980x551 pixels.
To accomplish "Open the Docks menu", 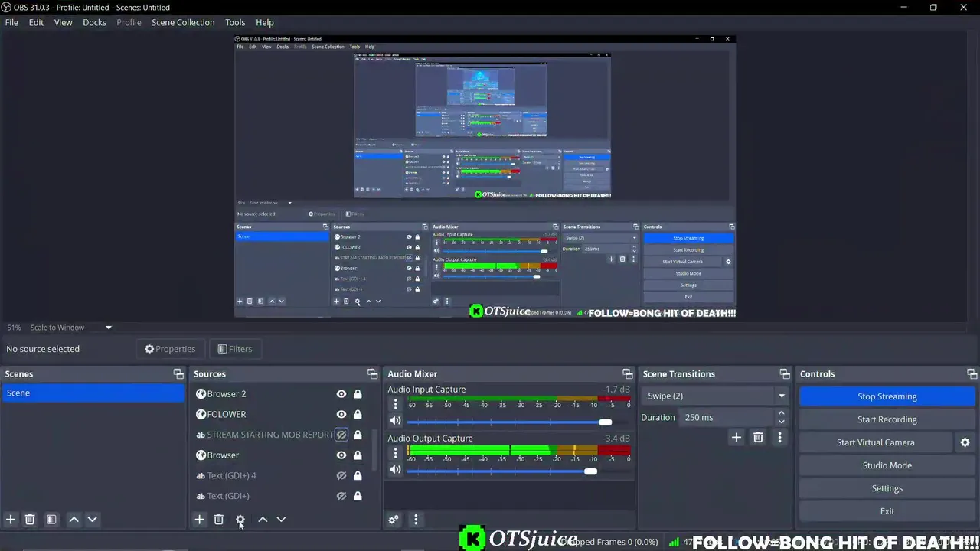I will tap(94, 22).
